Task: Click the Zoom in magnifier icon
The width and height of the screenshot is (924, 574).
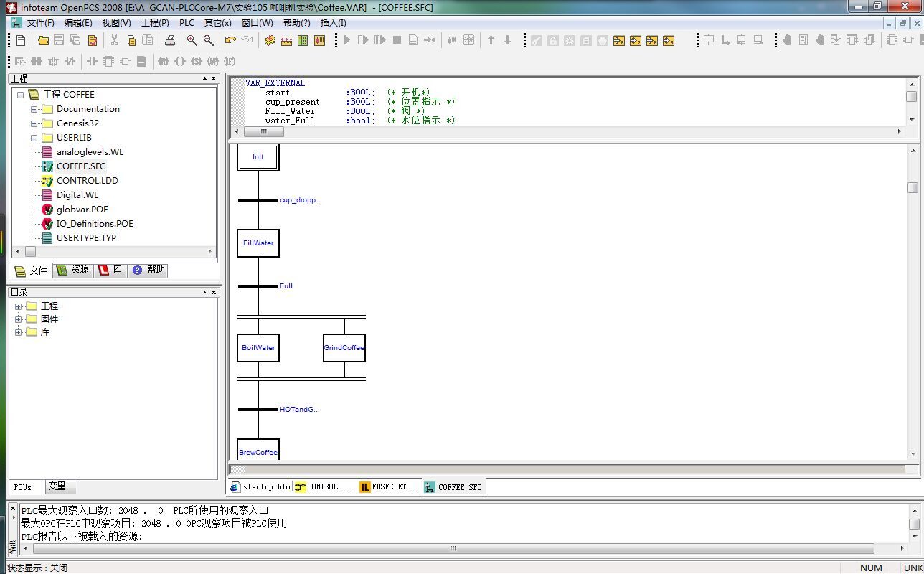Action: tap(192, 41)
